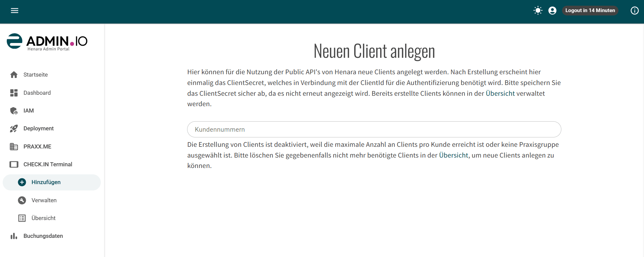The image size is (644, 257).
Task: Open the Verwalten submenu entry
Action: [52, 200]
